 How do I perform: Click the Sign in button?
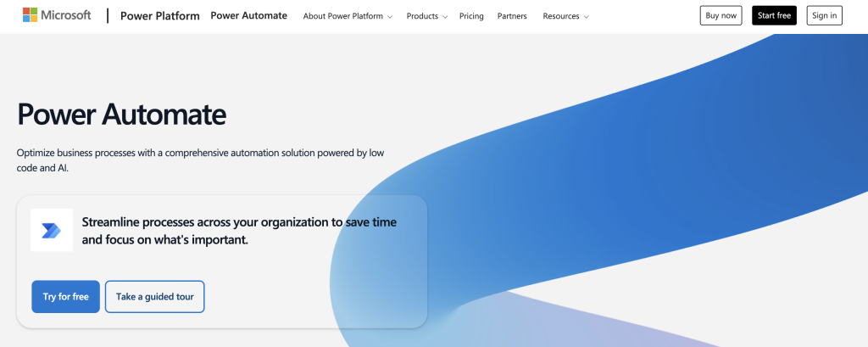pyautogui.click(x=824, y=15)
